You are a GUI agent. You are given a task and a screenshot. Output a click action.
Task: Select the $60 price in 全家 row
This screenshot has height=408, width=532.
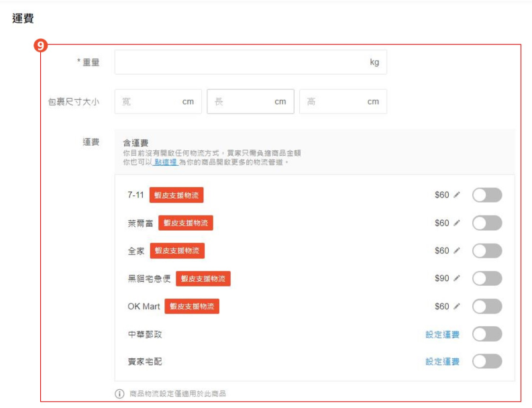(442, 250)
